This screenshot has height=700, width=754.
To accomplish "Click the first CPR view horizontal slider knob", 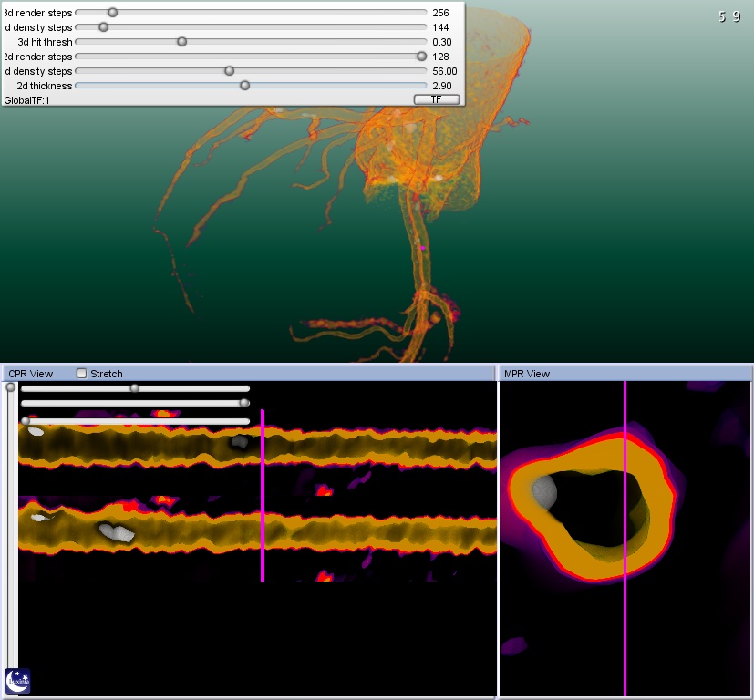I will pos(135,388).
